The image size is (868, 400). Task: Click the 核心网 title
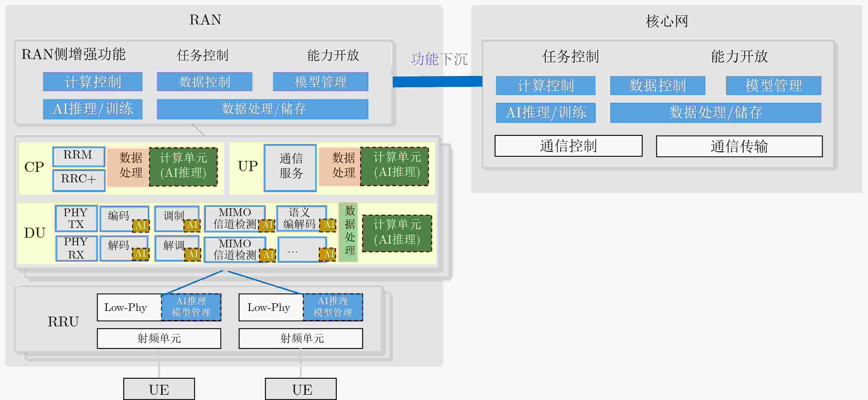pyautogui.click(x=667, y=21)
